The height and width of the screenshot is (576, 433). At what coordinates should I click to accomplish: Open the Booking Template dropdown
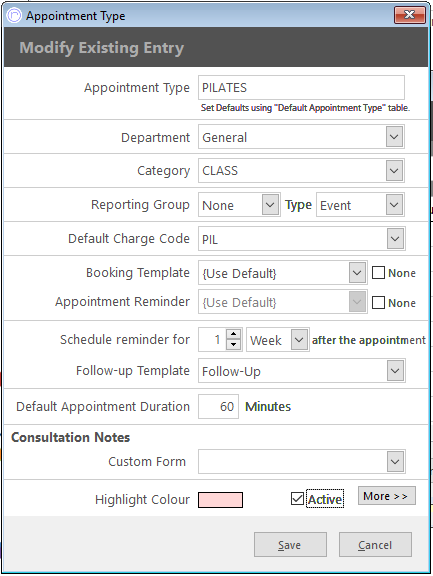357,273
